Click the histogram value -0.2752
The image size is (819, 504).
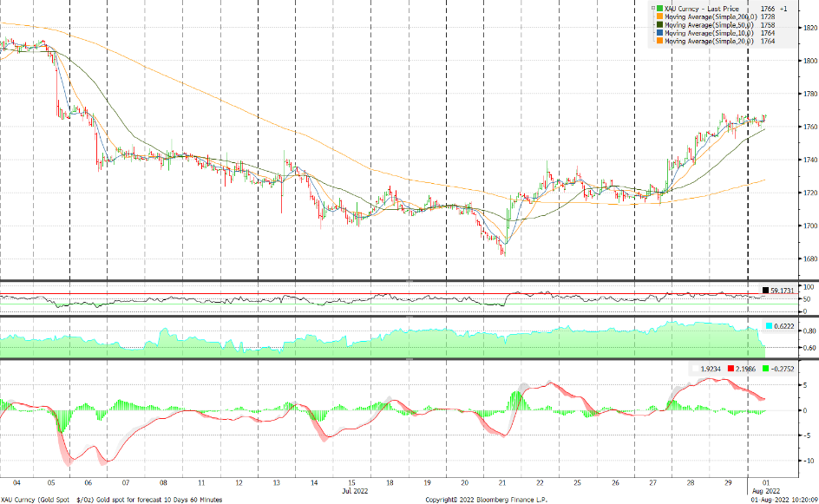[783, 369]
